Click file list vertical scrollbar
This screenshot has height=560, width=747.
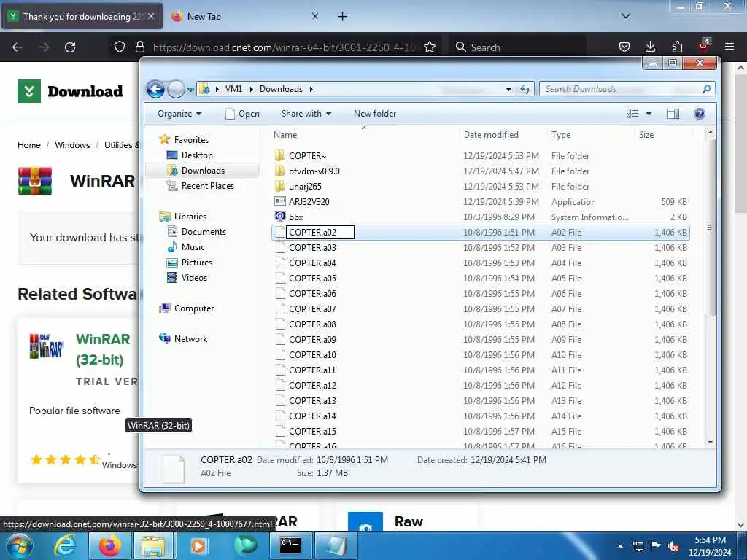710,227
